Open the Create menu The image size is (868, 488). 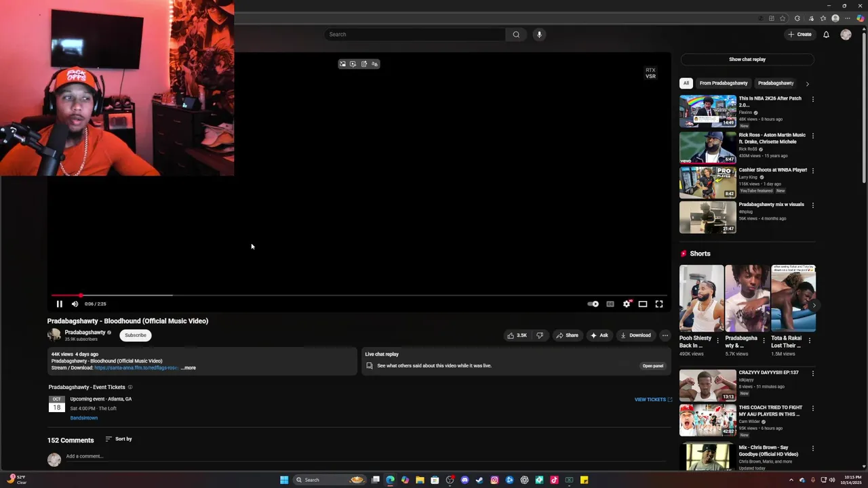tap(800, 35)
